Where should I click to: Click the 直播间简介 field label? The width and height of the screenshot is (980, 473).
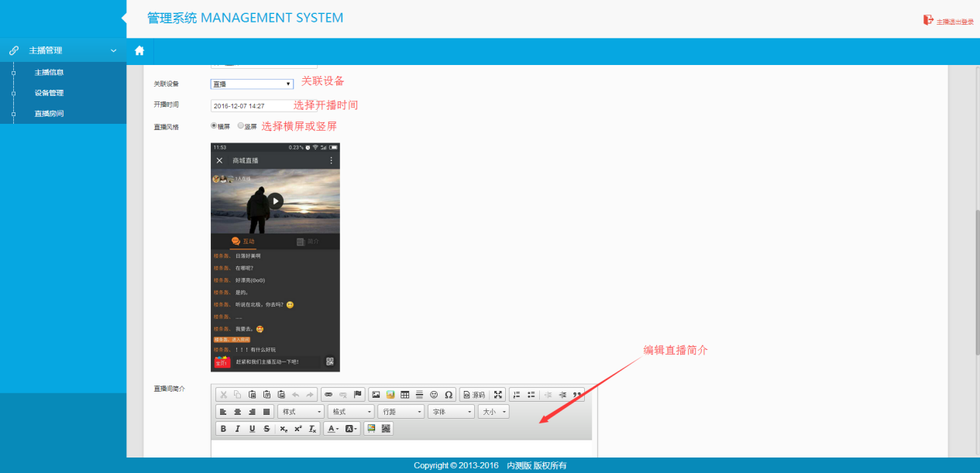point(170,389)
